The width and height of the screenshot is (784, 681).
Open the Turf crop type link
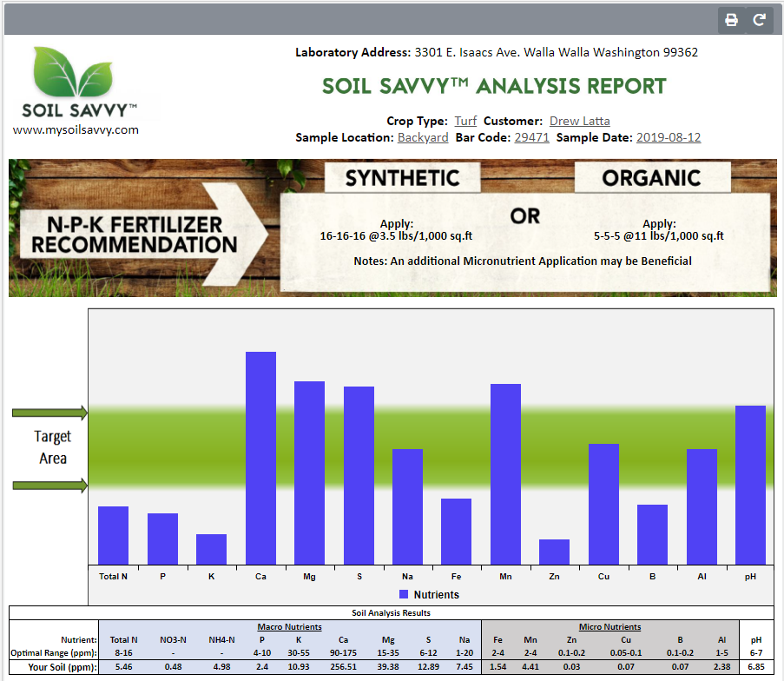[464, 121]
